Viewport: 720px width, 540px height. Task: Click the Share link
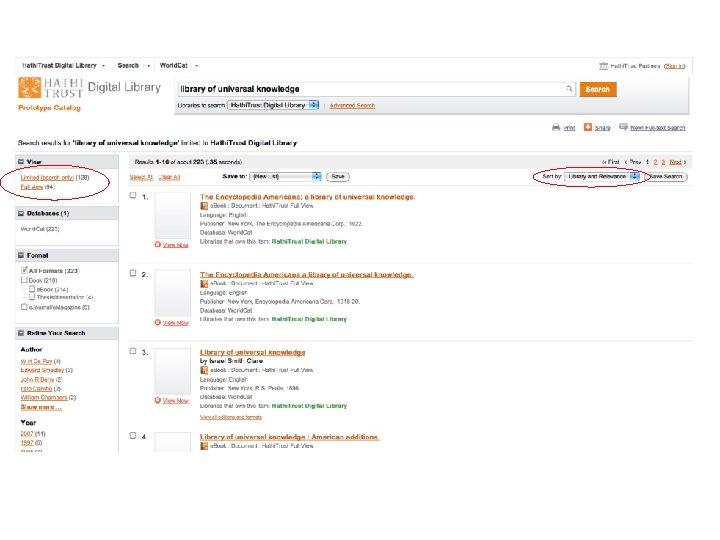pos(602,128)
